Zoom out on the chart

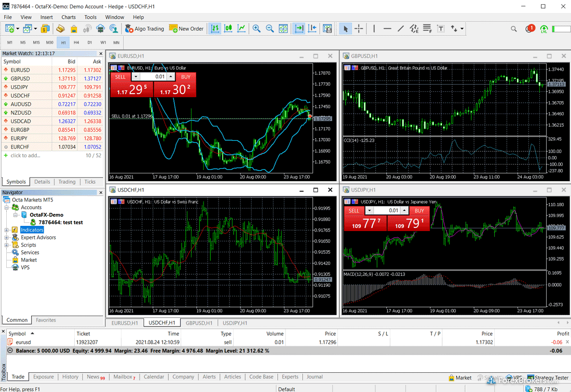point(270,29)
